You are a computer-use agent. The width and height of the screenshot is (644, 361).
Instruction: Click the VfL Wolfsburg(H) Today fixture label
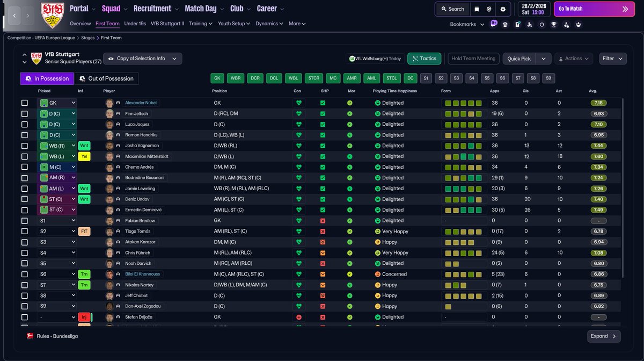(375, 59)
